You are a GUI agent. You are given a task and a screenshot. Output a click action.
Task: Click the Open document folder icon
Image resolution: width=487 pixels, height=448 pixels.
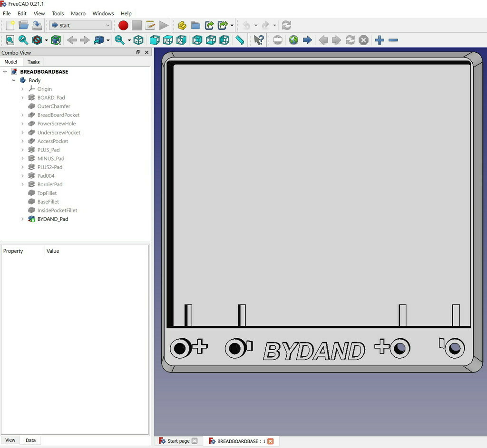(x=23, y=26)
